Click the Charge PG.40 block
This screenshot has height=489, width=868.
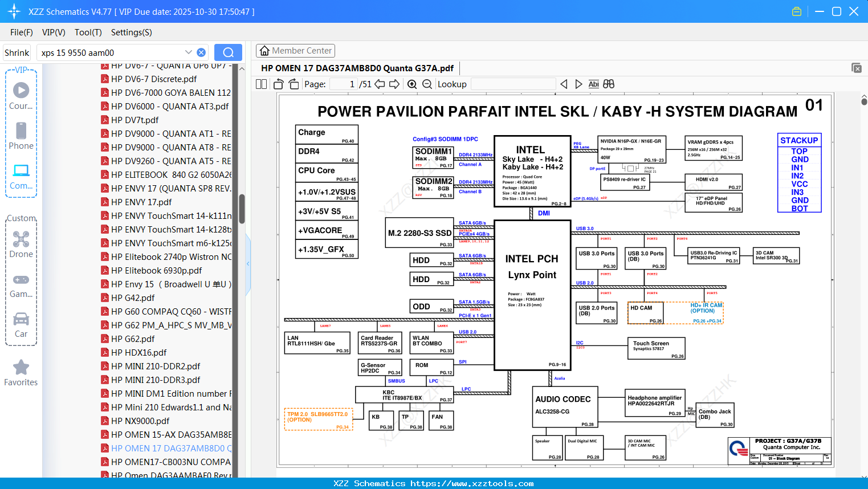(327, 135)
